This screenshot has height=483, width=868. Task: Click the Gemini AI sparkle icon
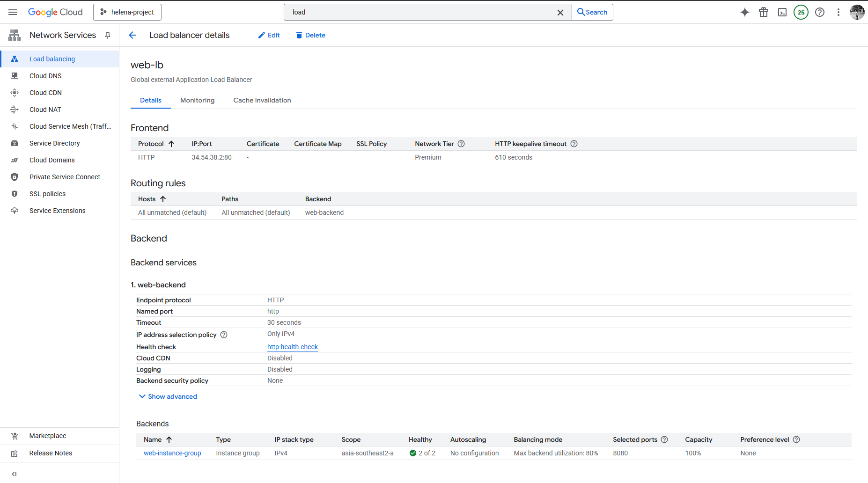click(744, 12)
